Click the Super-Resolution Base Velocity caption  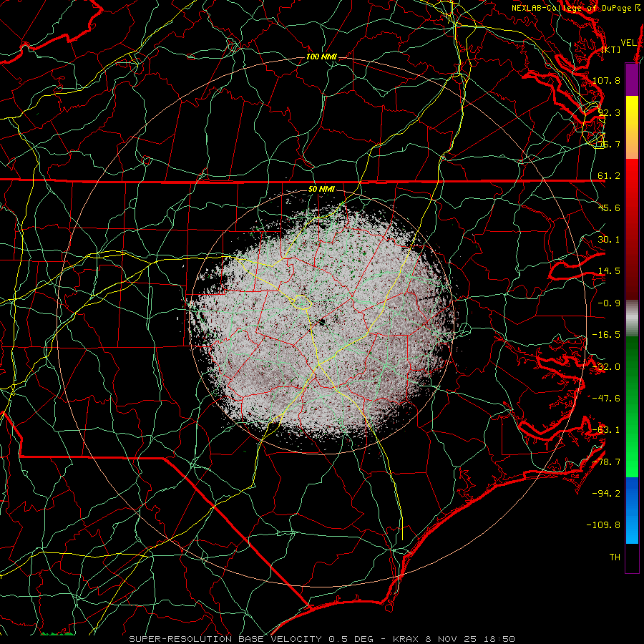(x=322, y=639)
